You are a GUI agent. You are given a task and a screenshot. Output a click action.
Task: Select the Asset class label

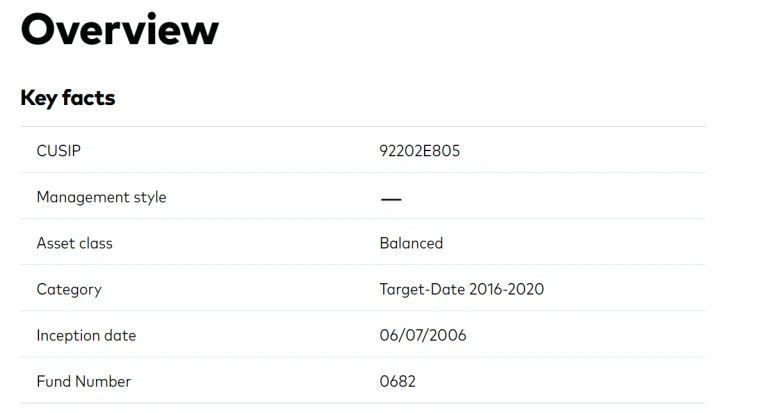point(74,243)
